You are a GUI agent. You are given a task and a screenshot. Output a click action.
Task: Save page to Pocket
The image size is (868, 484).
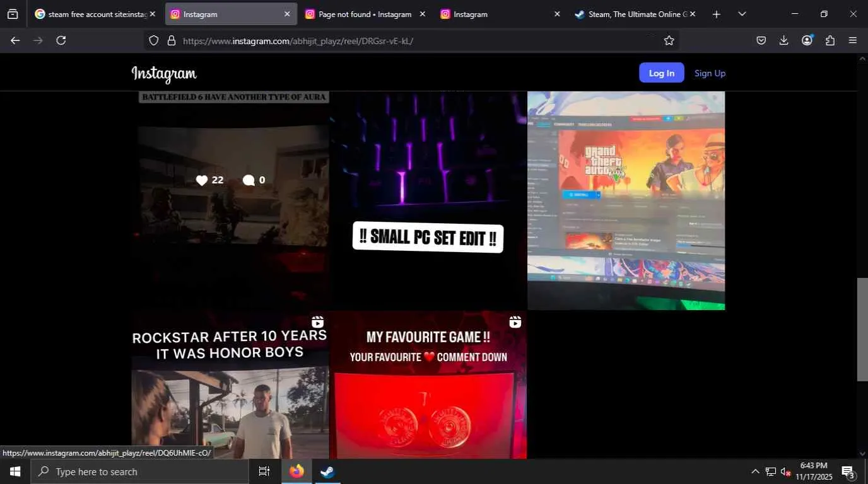coord(761,40)
